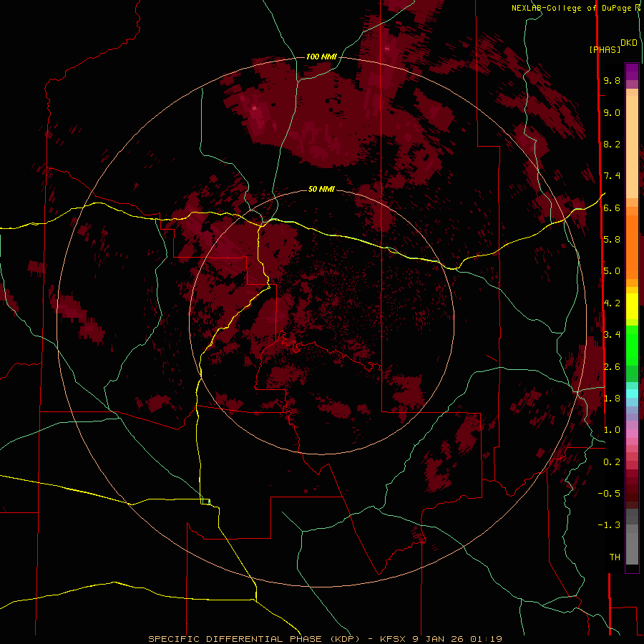Click the 9.8 value on the color scale
The width and height of the screenshot is (644, 644).
pos(612,80)
